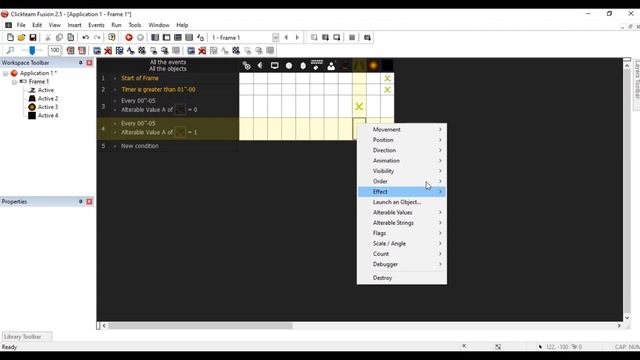Click the Player 1 object icon
The image size is (640, 360).
click(331, 65)
